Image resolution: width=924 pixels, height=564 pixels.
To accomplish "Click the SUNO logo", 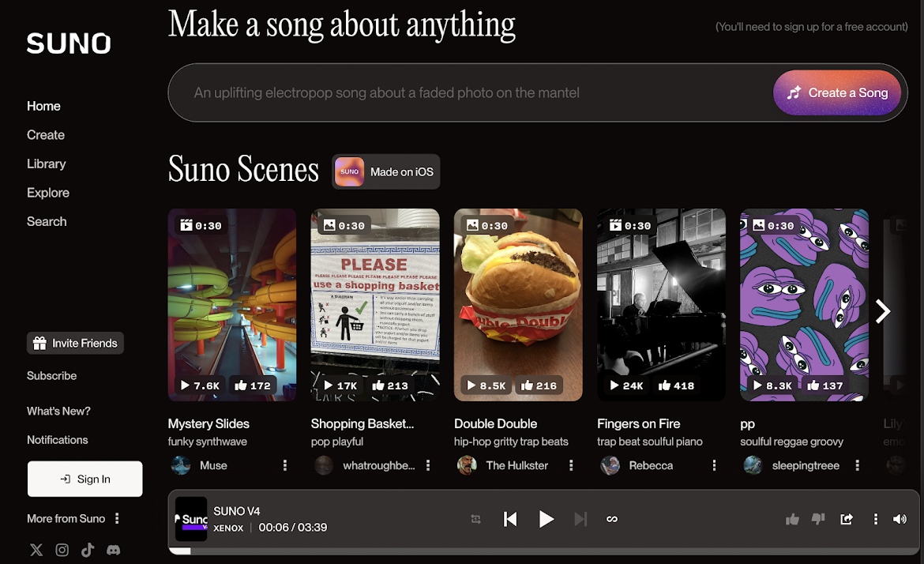I will tap(69, 43).
